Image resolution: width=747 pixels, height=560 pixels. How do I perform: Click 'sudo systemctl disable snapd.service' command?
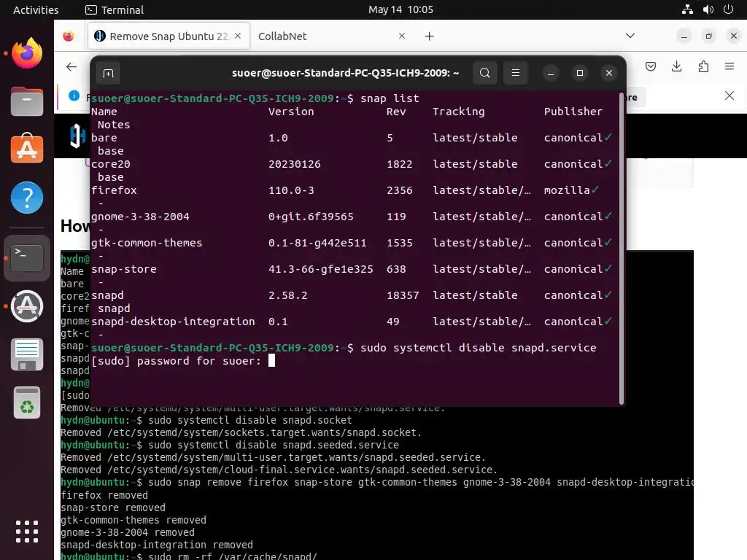[479, 348]
